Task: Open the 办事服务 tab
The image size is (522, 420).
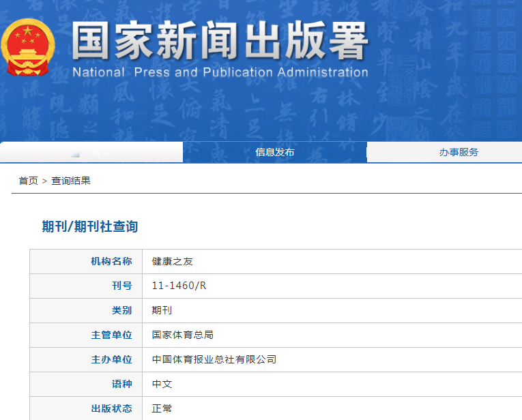Action: 459,152
